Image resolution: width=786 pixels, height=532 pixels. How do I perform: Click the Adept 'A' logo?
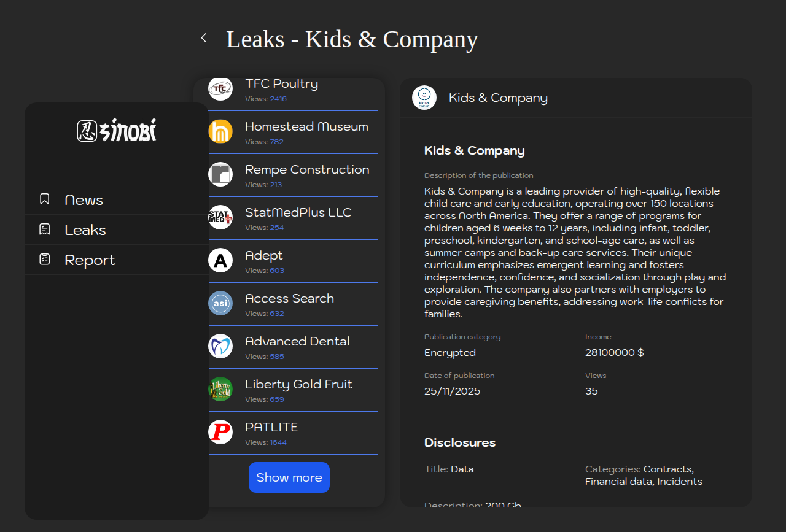[220, 261]
